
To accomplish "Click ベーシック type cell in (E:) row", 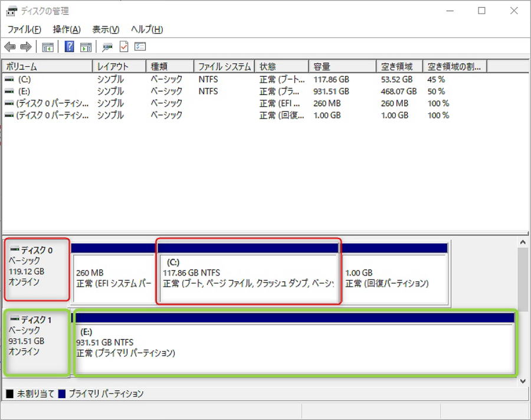I will click(x=166, y=91).
